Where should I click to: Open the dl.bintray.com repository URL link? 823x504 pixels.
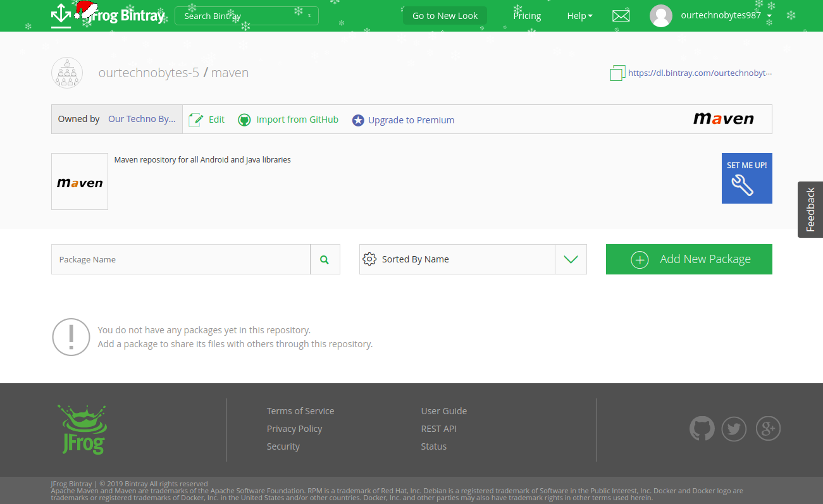[x=700, y=73]
